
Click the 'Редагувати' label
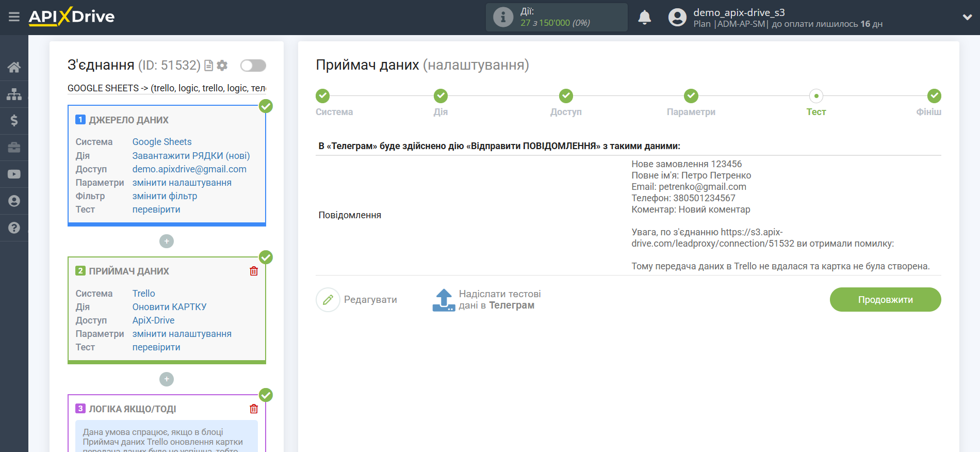(x=370, y=300)
